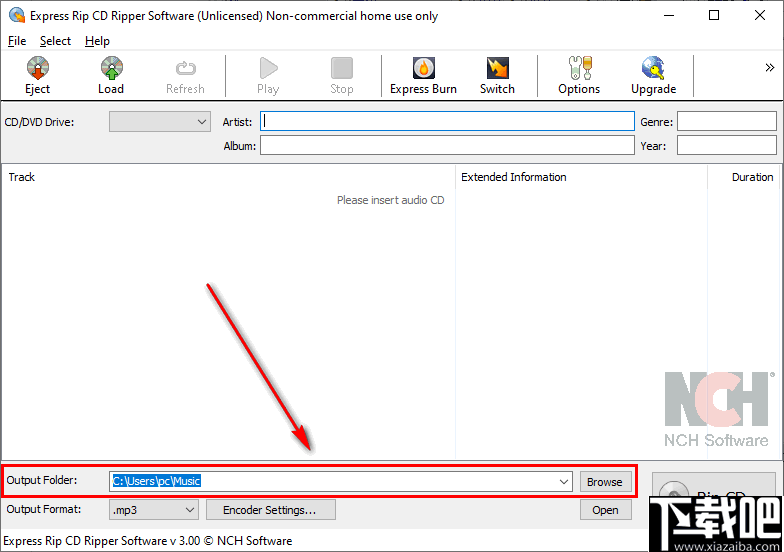Screen dimensions: 784x552
Task: Click the Extended Information column header
Action: (x=514, y=177)
